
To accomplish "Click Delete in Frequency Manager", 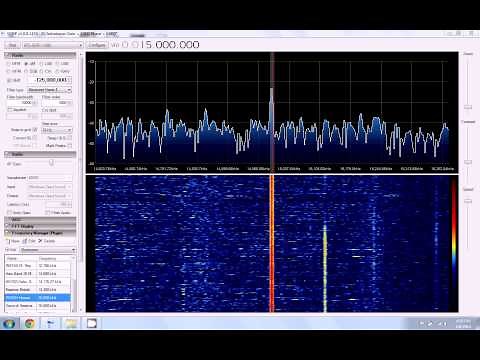I will (x=47, y=241).
